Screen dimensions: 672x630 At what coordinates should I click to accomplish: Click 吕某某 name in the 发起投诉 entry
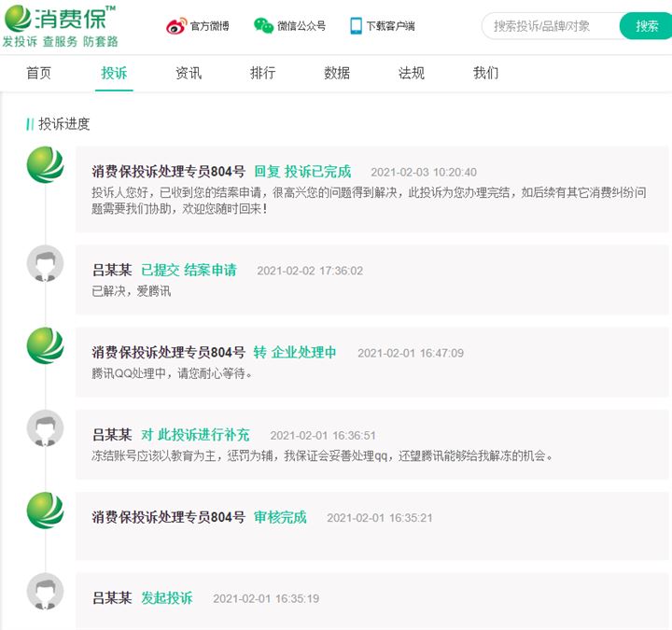(112, 598)
